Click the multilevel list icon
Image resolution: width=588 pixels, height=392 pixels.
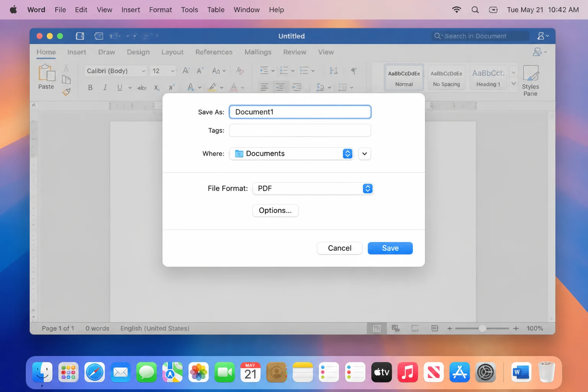[304, 70]
